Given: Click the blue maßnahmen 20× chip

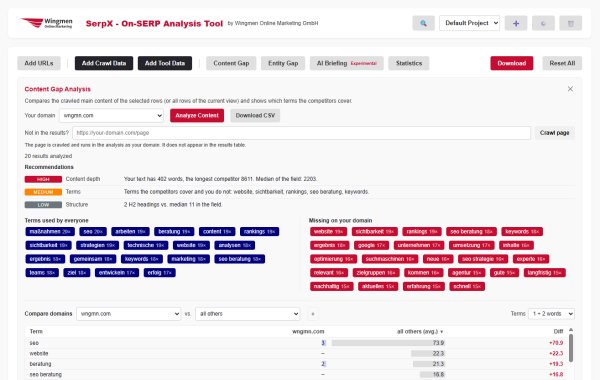Looking at the screenshot, I should [50, 232].
